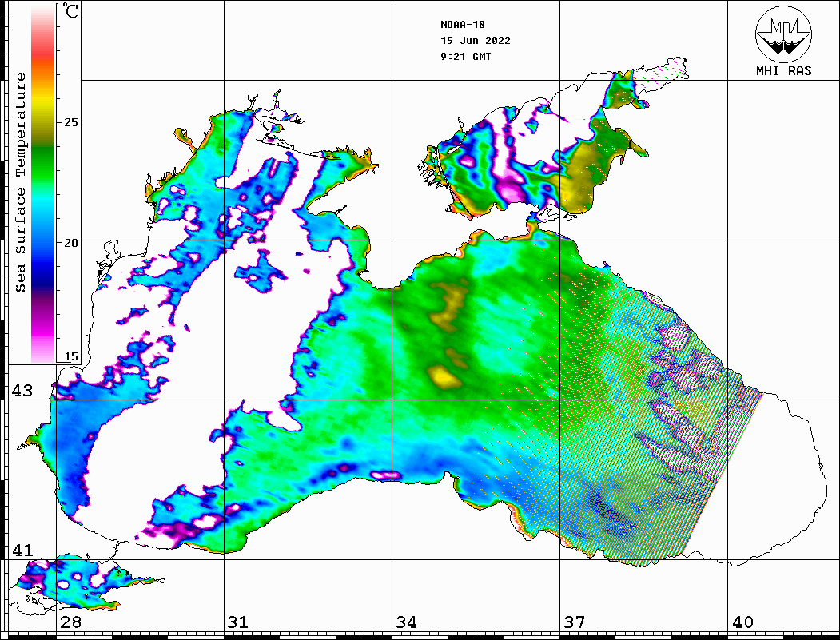Click longitude label 37
This screenshot has height=640, width=840.
tap(575, 622)
